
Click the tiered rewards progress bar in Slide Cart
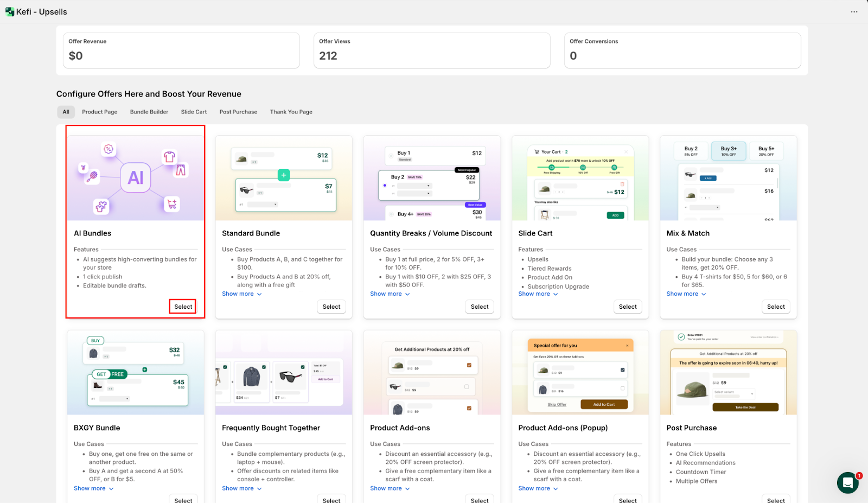[580, 167]
